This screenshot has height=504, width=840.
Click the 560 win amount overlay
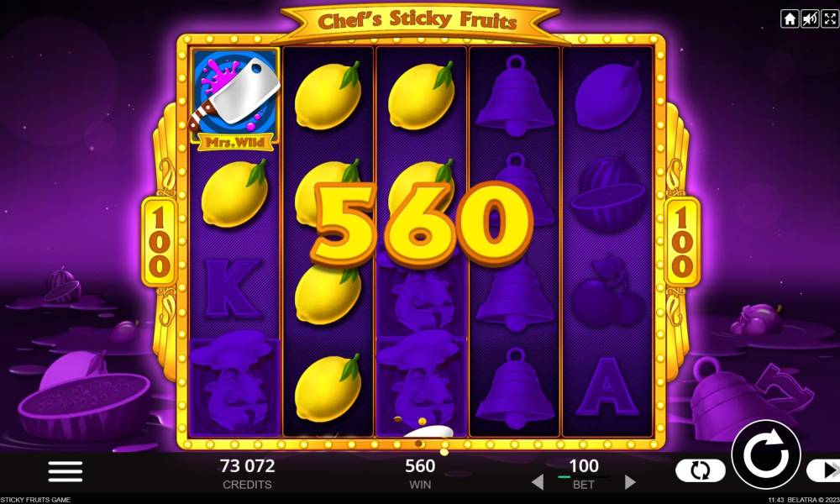421,224
